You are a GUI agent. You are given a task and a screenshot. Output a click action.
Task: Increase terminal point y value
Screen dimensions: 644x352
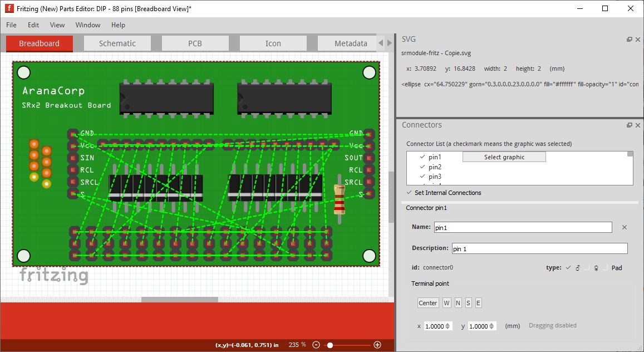click(491, 324)
